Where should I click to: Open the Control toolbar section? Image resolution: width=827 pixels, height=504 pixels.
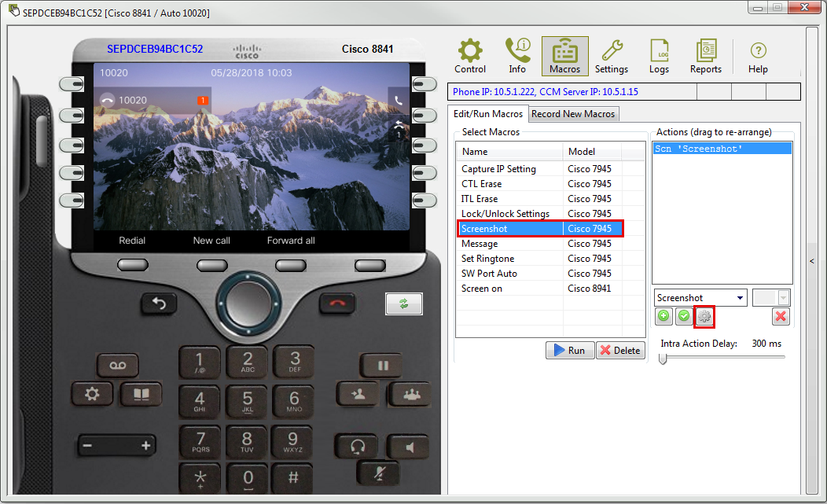coord(470,57)
